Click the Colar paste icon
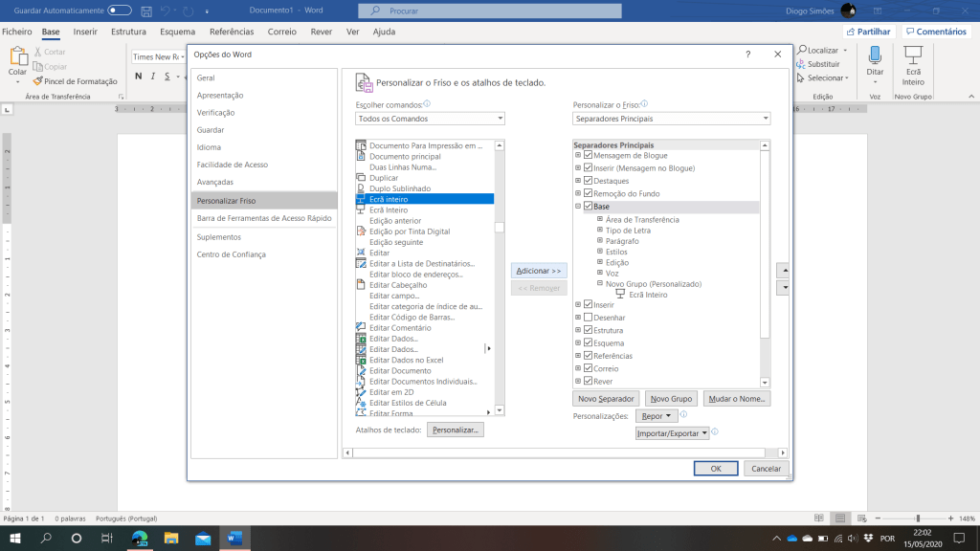 pyautogui.click(x=17, y=57)
